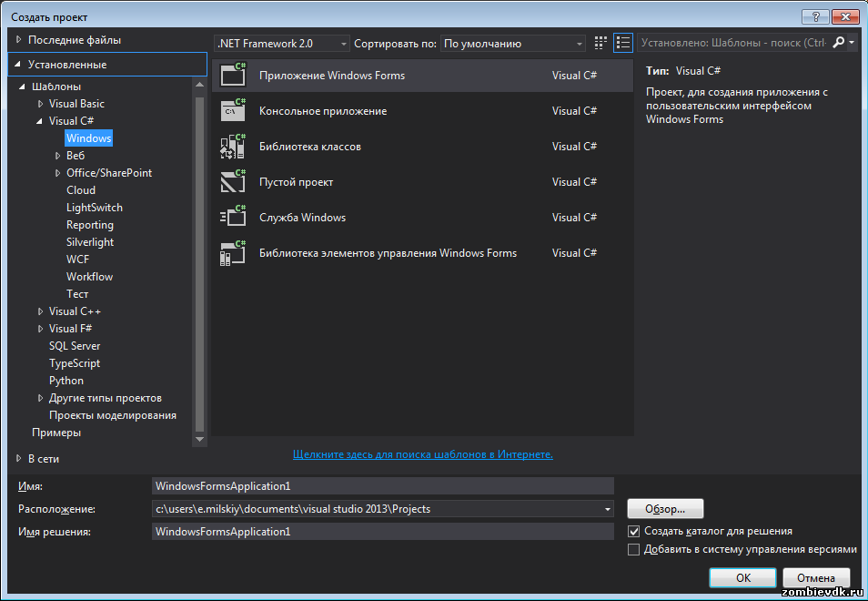
Task: Expand the 'Последние файлы' section
Action: click(19, 40)
